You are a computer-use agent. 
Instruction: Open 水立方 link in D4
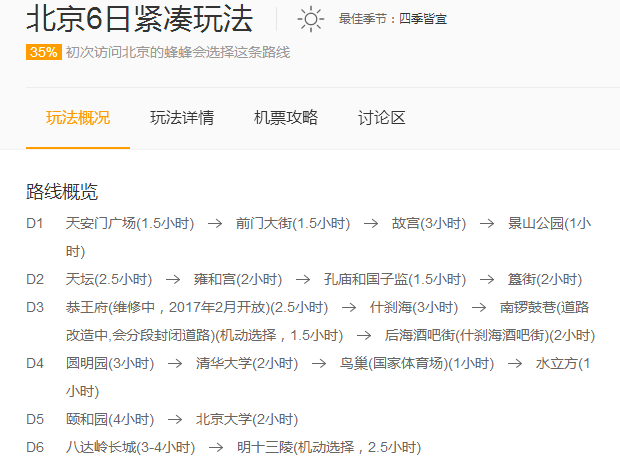563,364
